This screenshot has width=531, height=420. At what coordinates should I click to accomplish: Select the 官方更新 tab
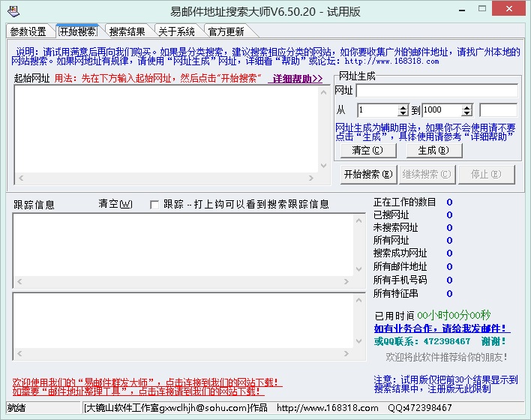click(225, 31)
